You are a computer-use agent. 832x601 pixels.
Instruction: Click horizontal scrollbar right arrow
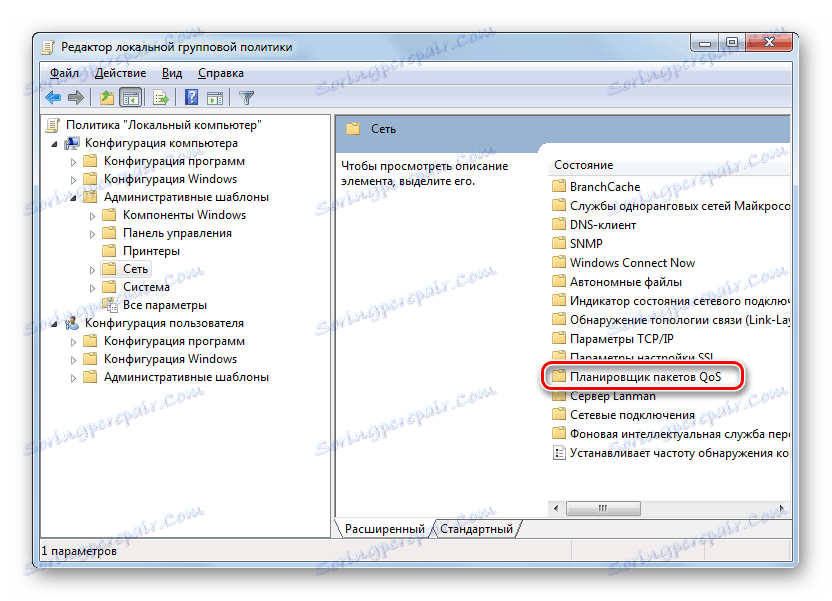point(782,508)
